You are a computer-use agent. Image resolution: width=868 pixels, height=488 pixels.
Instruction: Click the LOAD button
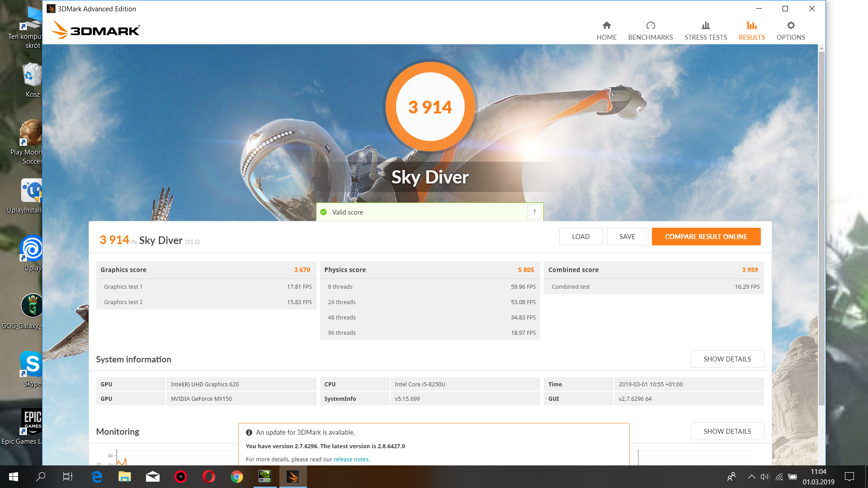[x=580, y=236]
